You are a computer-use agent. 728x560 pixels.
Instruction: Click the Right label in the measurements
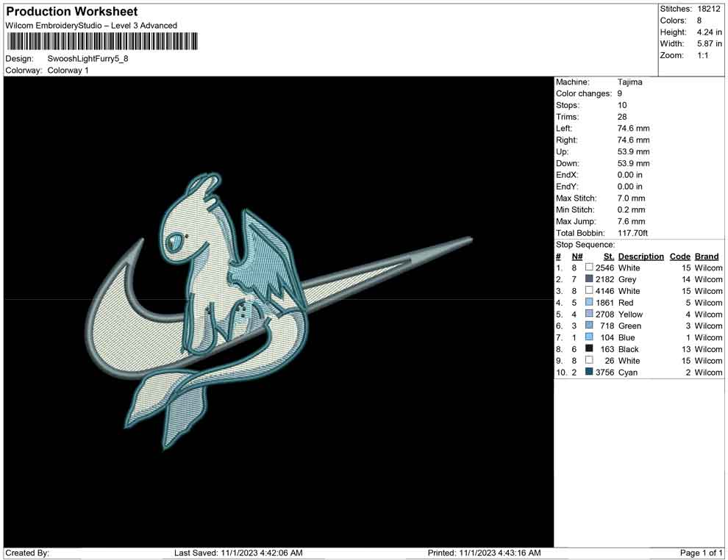(x=567, y=140)
